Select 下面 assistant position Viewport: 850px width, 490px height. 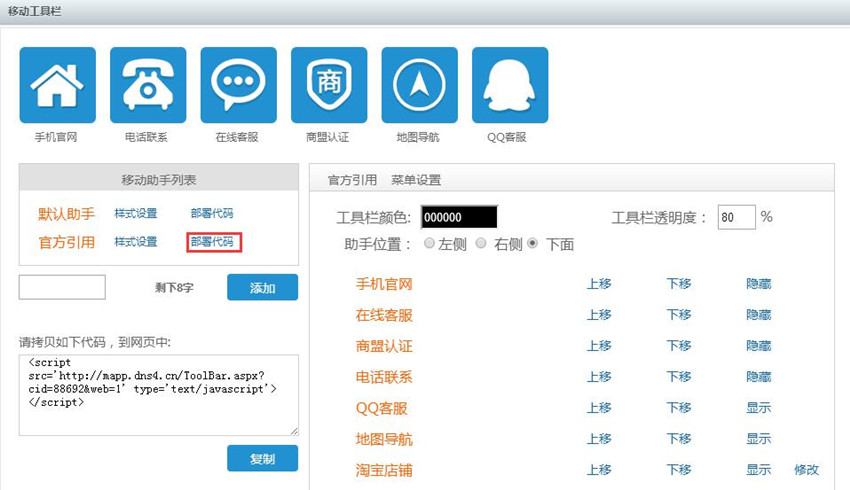(532, 243)
